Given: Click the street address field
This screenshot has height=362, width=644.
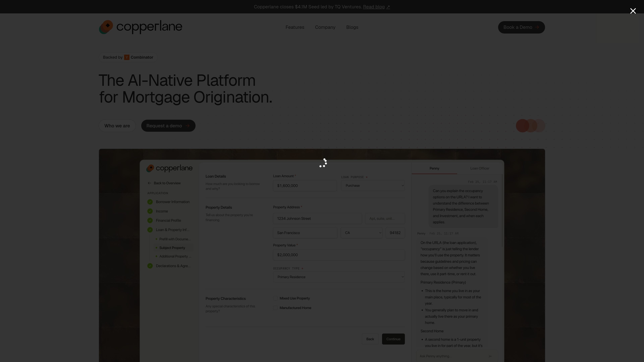Looking at the screenshot, I should [x=317, y=219].
